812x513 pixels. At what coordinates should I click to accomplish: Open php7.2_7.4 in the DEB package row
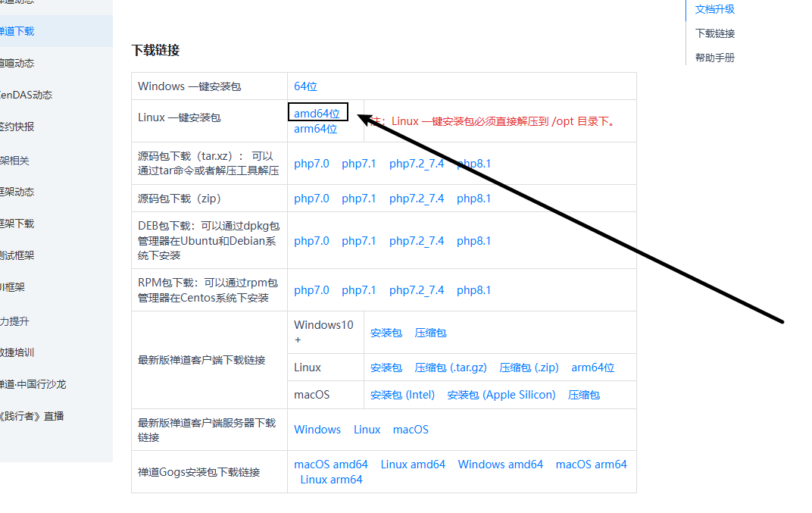(x=417, y=241)
